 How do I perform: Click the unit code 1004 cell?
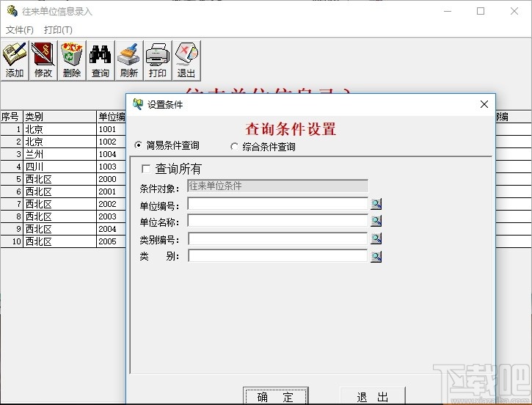click(x=112, y=154)
